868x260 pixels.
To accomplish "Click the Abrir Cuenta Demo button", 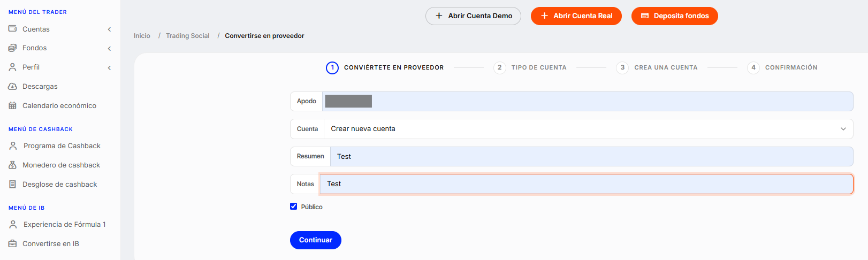I will tap(473, 16).
